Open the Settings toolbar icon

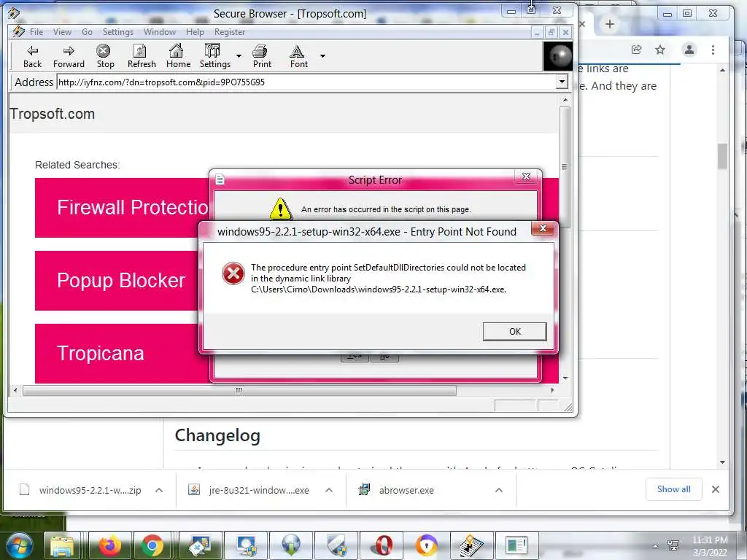pyautogui.click(x=215, y=56)
